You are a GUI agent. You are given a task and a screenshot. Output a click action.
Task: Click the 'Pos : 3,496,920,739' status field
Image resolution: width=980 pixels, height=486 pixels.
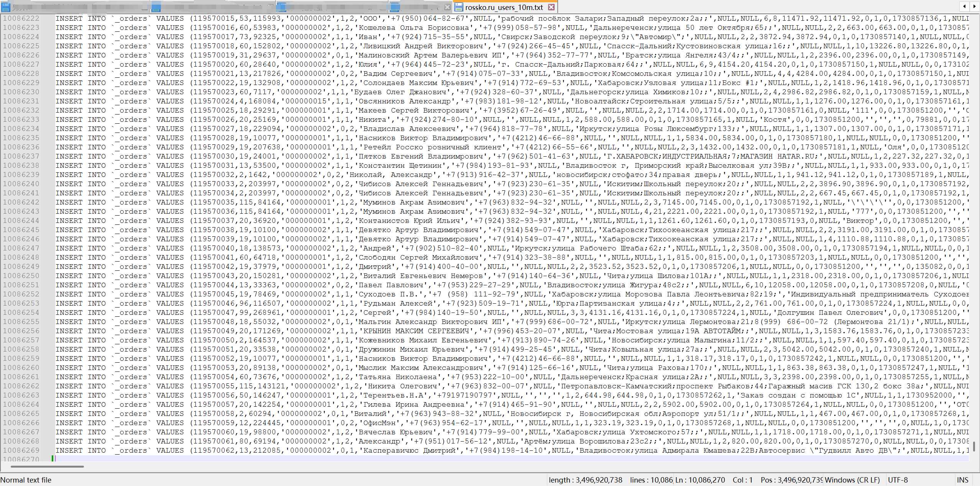(x=791, y=480)
